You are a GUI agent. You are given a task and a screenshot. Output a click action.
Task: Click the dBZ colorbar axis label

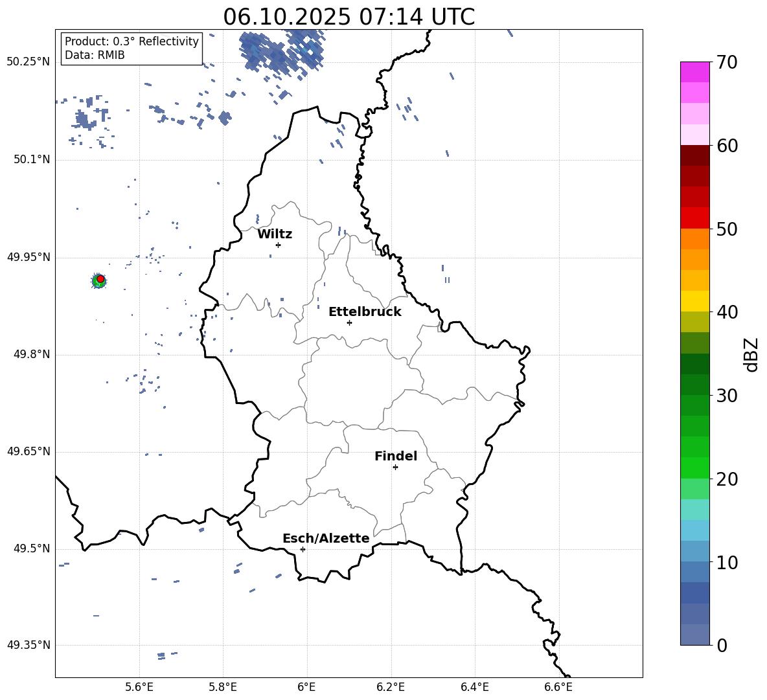pyautogui.click(x=751, y=354)
